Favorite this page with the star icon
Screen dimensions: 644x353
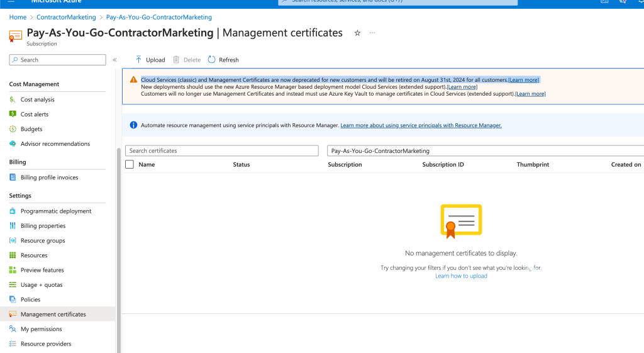(357, 33)
